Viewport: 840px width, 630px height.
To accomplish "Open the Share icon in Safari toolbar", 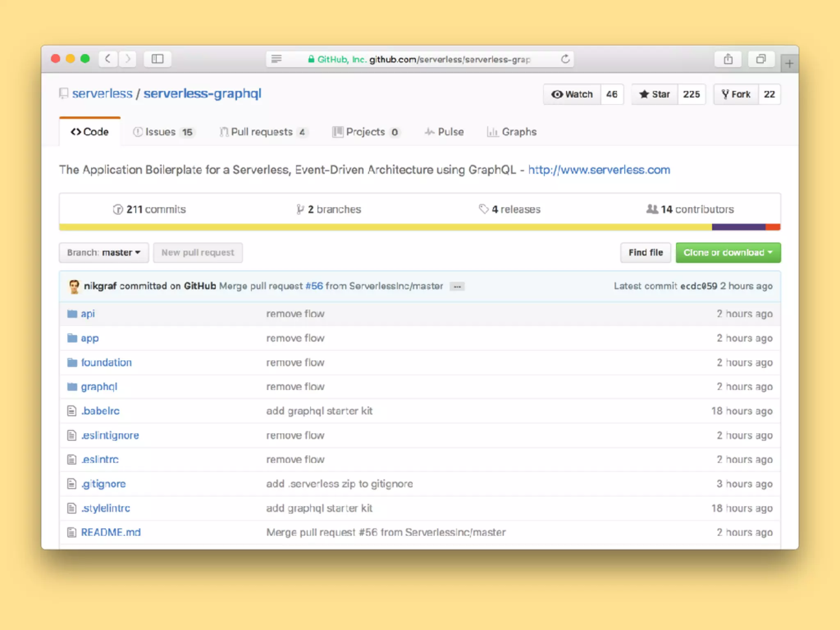I will [728, 59].
